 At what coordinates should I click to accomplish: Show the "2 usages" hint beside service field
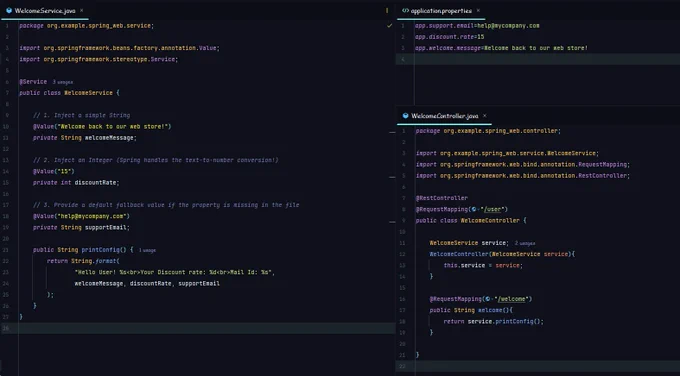tap(525, 243)
